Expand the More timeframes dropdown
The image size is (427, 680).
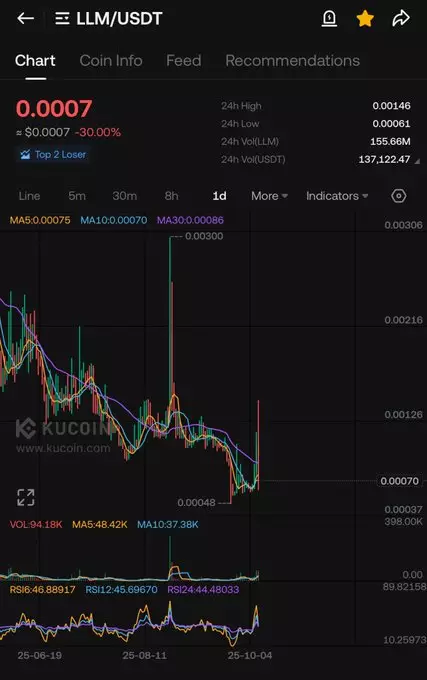(269, 196)
